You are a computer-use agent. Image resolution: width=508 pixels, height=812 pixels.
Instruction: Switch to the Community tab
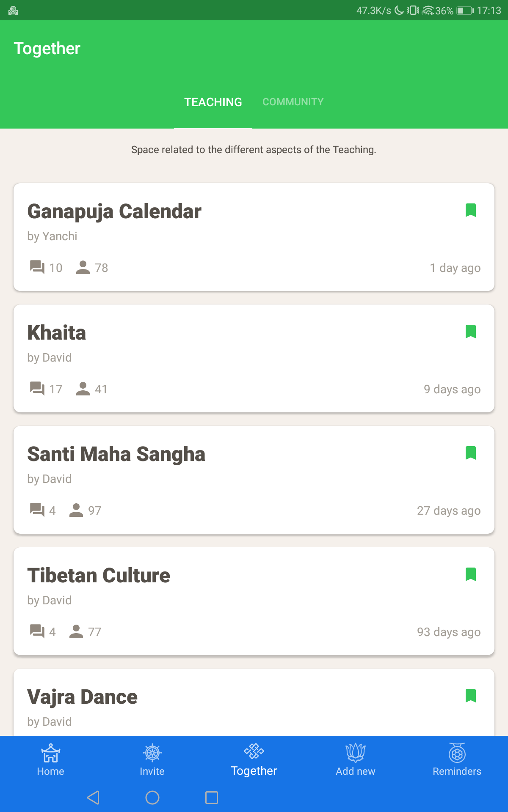[x=293, y=102]
